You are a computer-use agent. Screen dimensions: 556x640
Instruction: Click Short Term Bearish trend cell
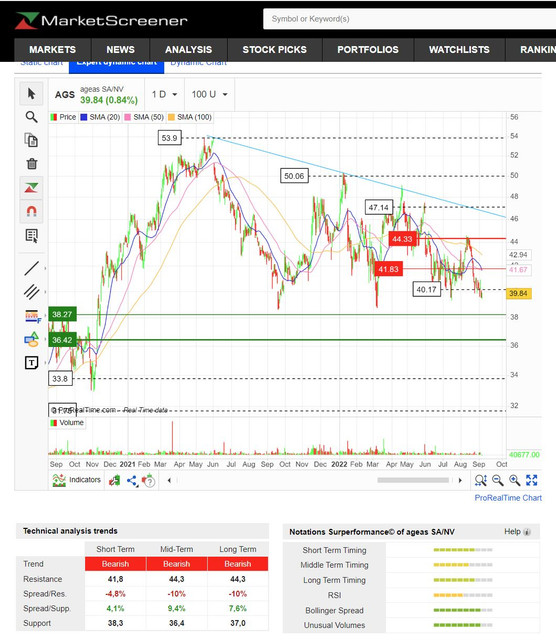(x=116, y=564)
